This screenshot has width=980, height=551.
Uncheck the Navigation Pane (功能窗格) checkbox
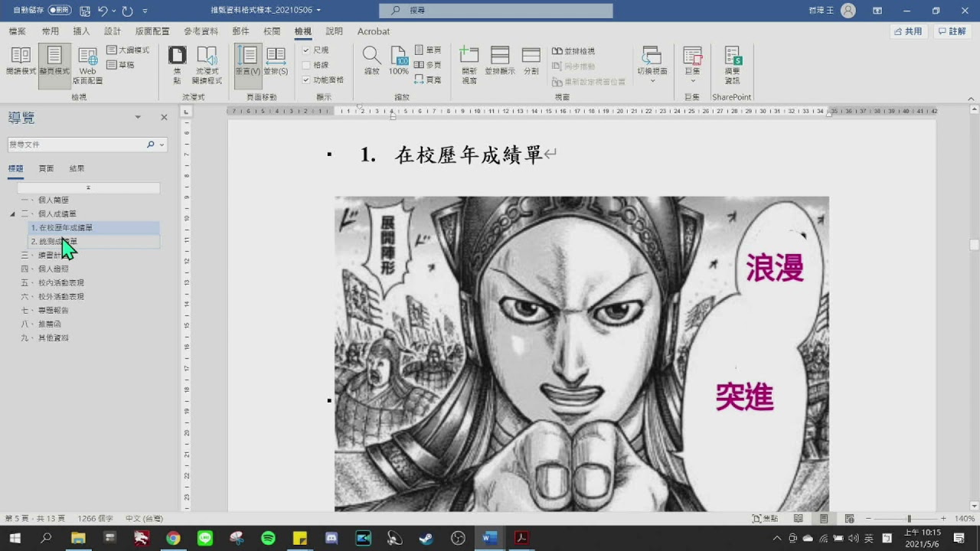(306, 80)
